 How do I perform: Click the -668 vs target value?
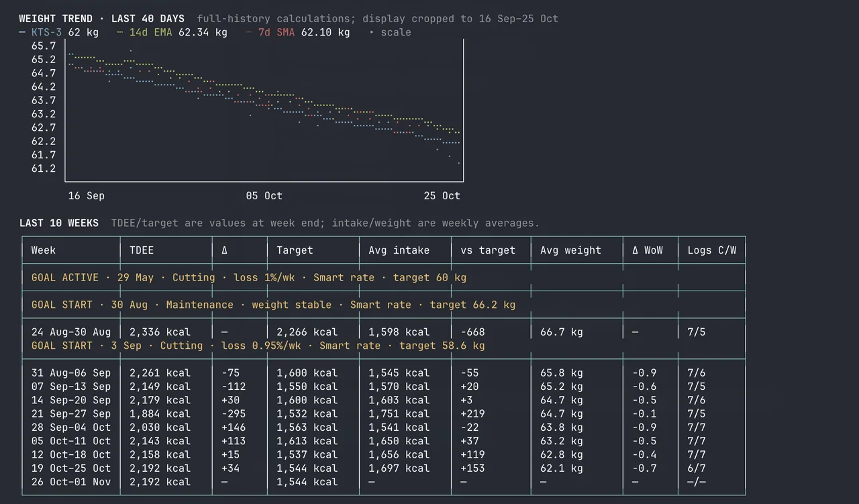coord(472,332)
